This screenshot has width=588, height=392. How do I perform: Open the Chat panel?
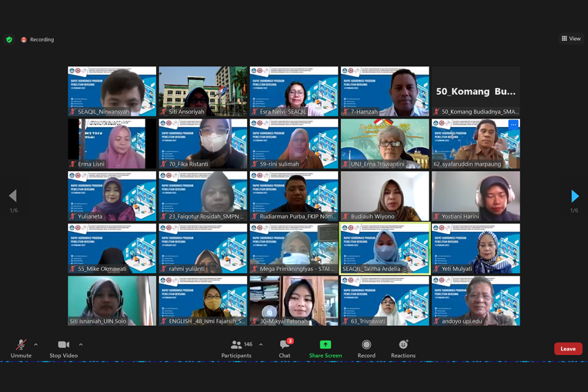pyautogui.click(x=284, y=345)
